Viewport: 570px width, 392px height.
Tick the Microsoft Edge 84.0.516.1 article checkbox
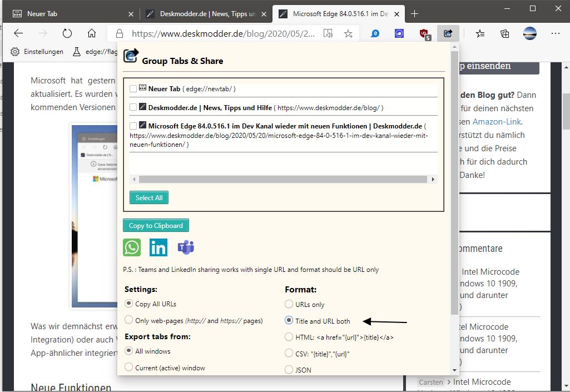[x=133, y=126]
